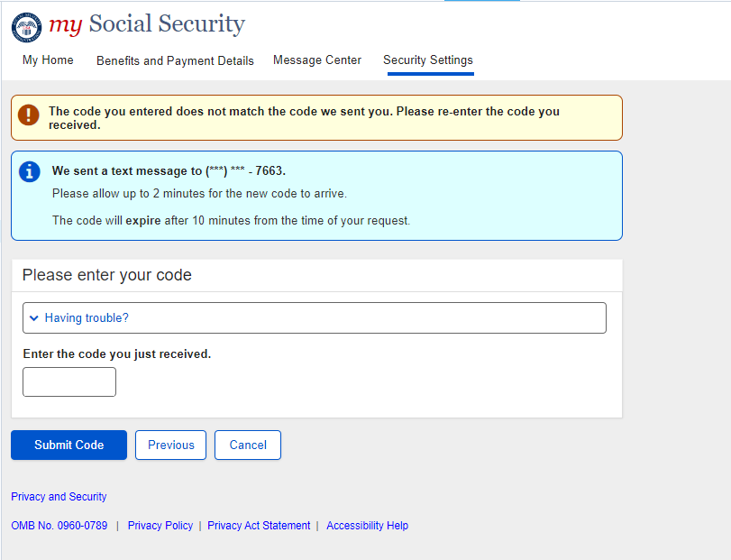Visit the Accessibility Help link
The image size is (731, 560).
click(367, 526)
